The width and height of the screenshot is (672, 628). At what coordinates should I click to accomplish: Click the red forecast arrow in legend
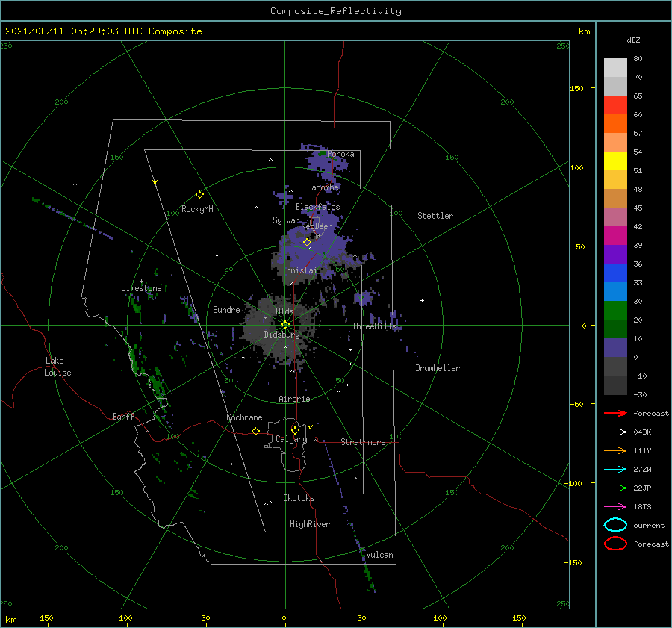tap(615, 413)
